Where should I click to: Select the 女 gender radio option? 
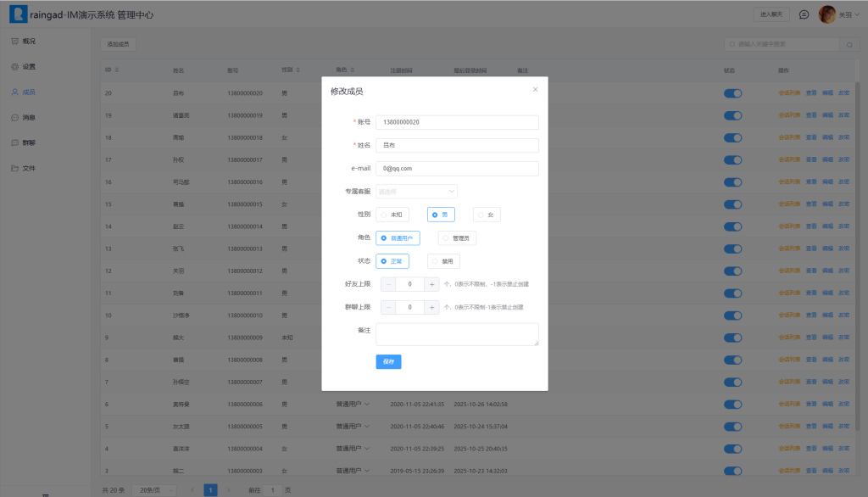click(x=487, y=215)
